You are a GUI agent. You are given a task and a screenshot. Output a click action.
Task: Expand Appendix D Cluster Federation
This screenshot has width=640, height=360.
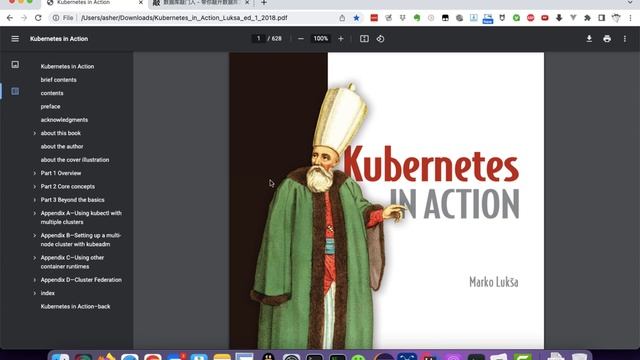(34, 280)
